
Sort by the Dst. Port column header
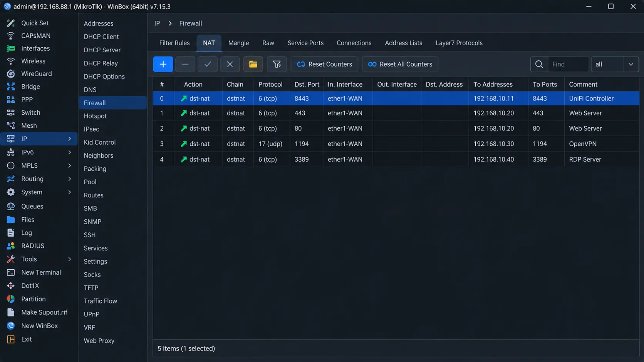coord(307,84)
